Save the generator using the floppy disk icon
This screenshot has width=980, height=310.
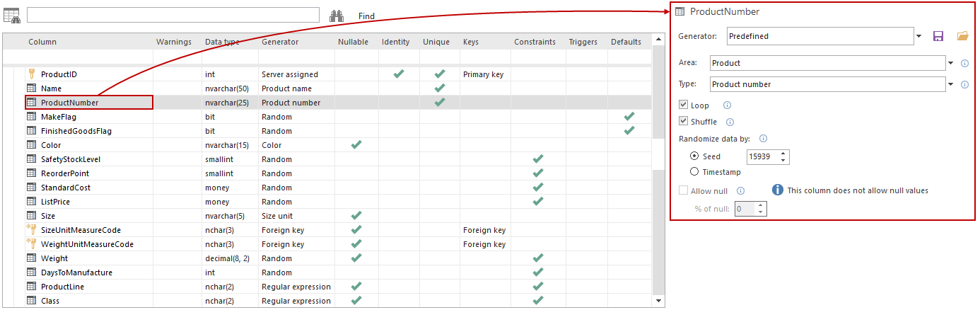938,36
